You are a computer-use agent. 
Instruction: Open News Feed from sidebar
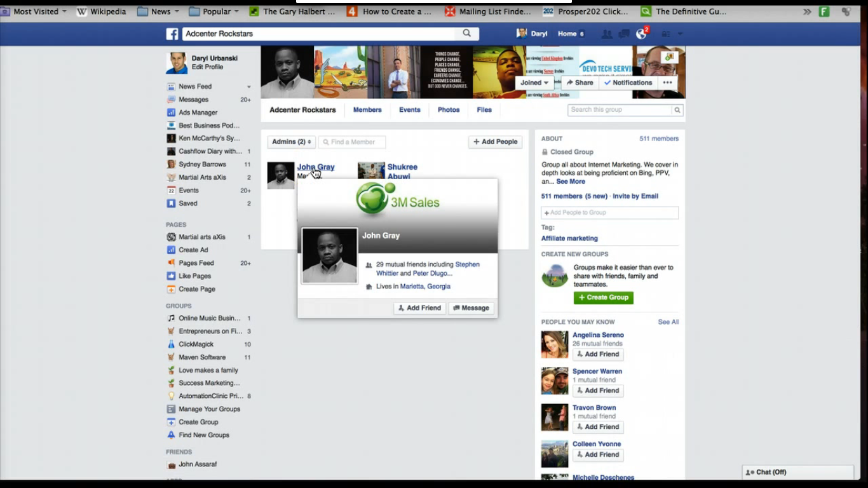tap(195, 86)
